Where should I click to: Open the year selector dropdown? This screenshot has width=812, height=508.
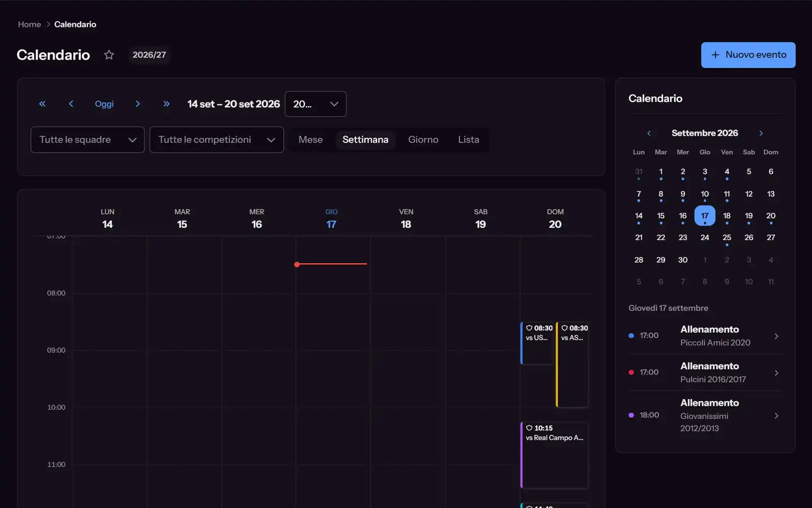click(316, 104)
